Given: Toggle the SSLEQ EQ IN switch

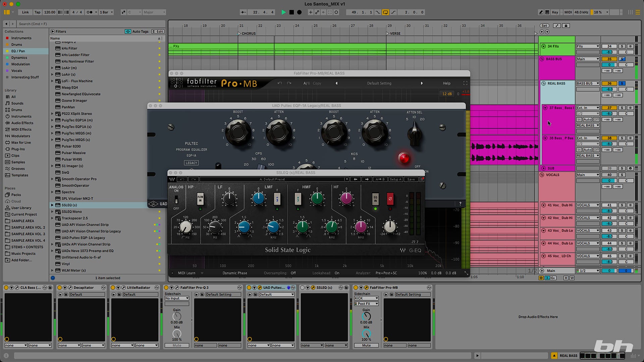Looking at the screenshot, I should coord(375,199).
